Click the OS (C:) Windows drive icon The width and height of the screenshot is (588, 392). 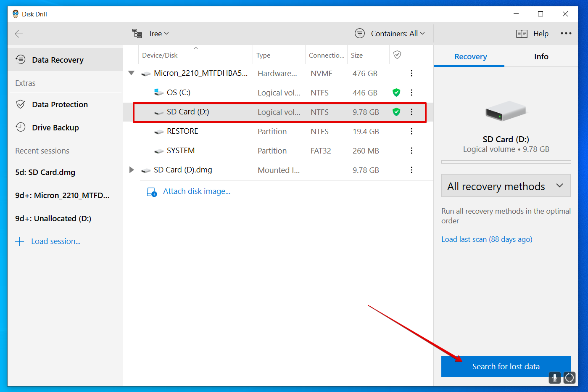click(x=158, y=92)
